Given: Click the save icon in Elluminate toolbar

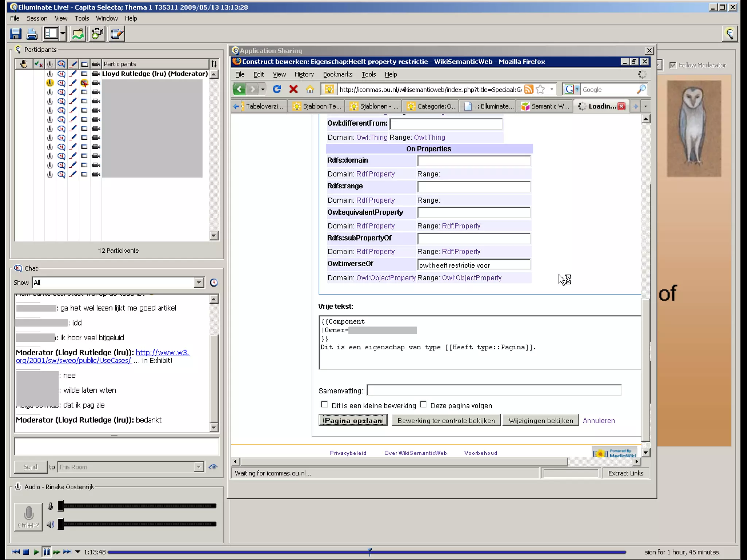Looking at the screenshot, I should coord(16,34).
